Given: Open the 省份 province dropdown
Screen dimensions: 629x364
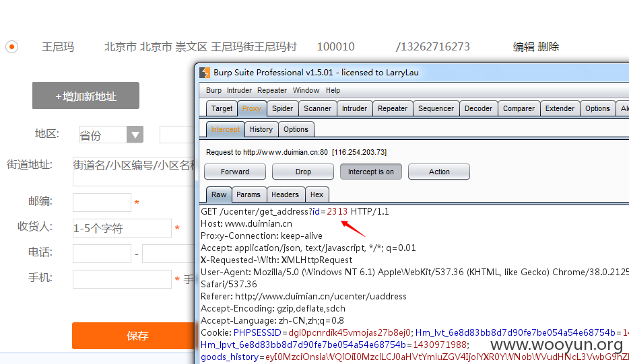Looking at the screenshot, I should tap(111, 135).
